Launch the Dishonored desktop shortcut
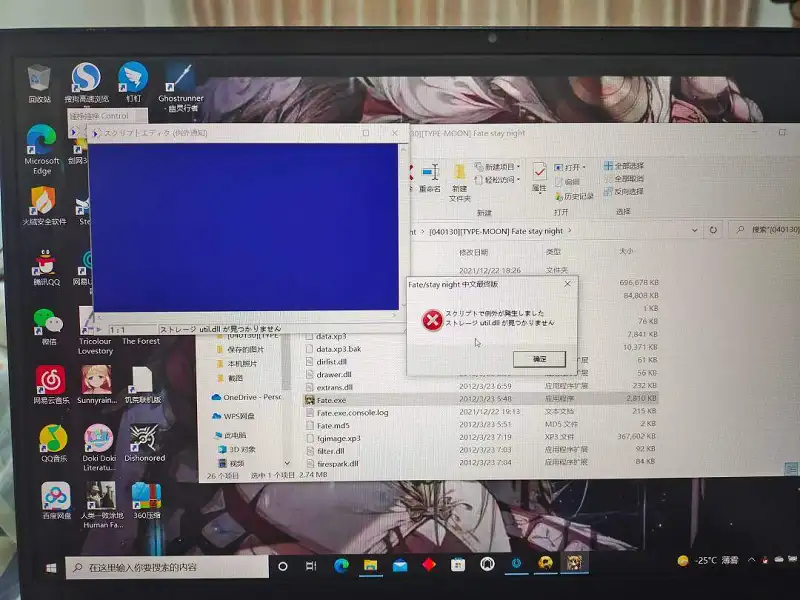 pos(144,443)
